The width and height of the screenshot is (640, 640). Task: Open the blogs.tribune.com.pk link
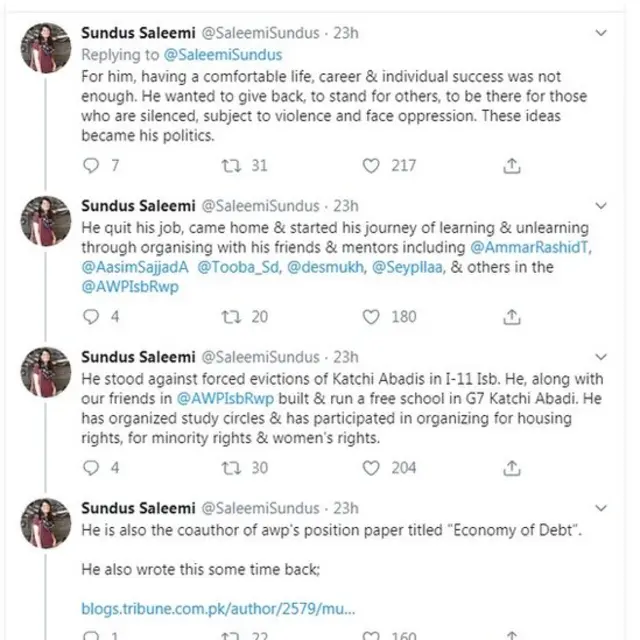pos(219,607)
